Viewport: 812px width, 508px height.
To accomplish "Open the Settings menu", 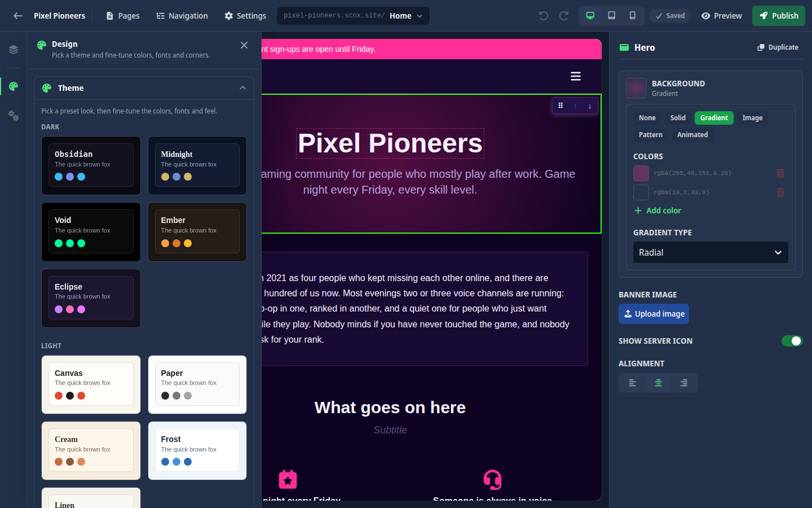I will (245, 16).
